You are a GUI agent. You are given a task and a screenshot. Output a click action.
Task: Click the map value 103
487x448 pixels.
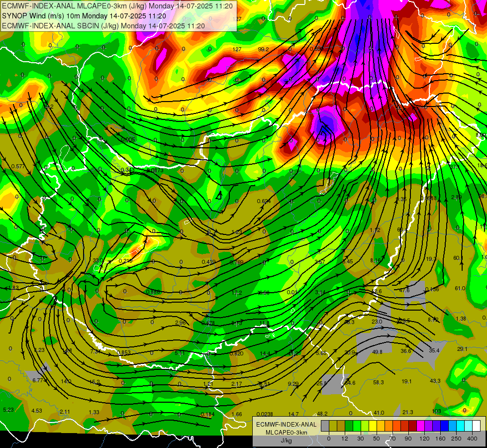436,411
